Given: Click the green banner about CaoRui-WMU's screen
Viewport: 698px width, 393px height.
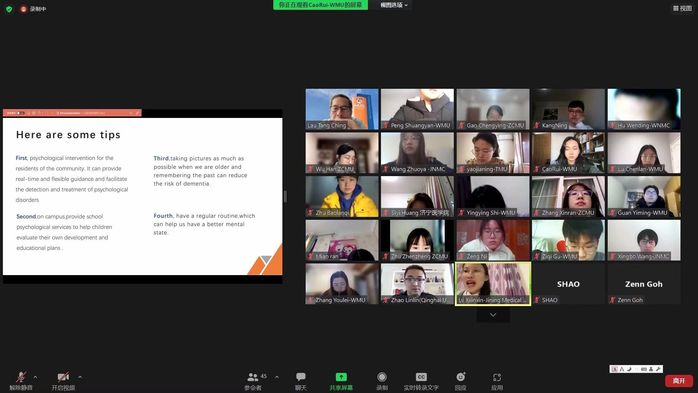Looking at the screenshot, I should (x=321, y=5).
